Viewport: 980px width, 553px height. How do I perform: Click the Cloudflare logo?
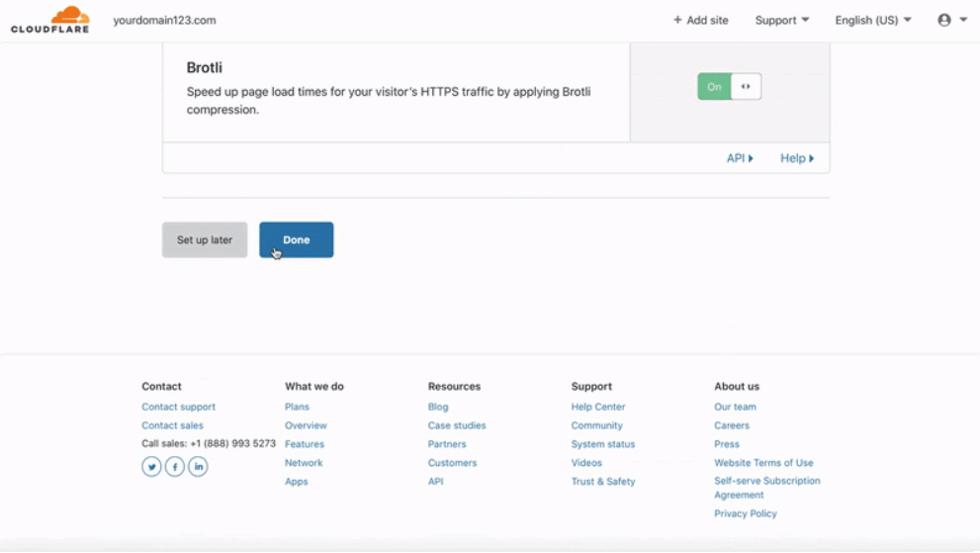point(50,20)
